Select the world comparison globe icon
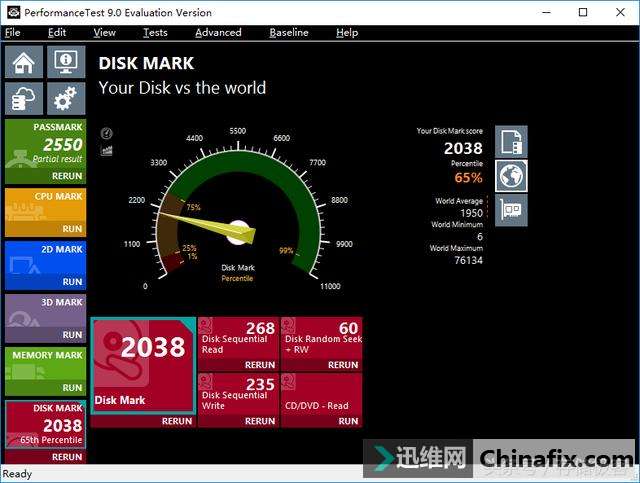640x483 pixels. (511, 176)
